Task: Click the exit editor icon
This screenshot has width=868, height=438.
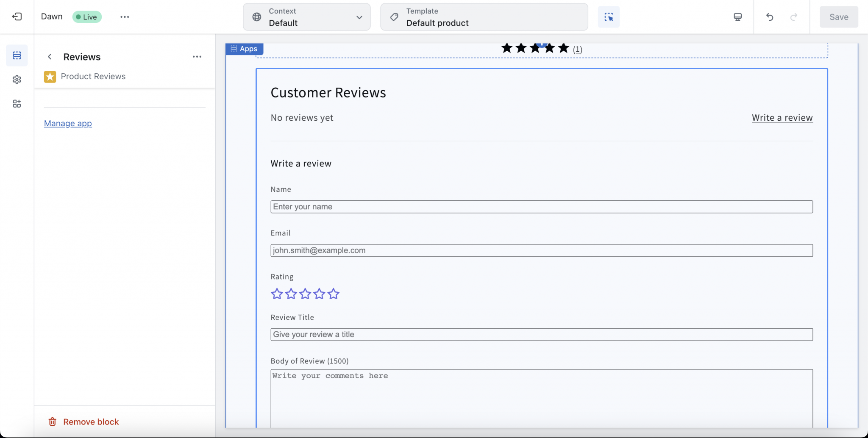Action: click(17, 17)
